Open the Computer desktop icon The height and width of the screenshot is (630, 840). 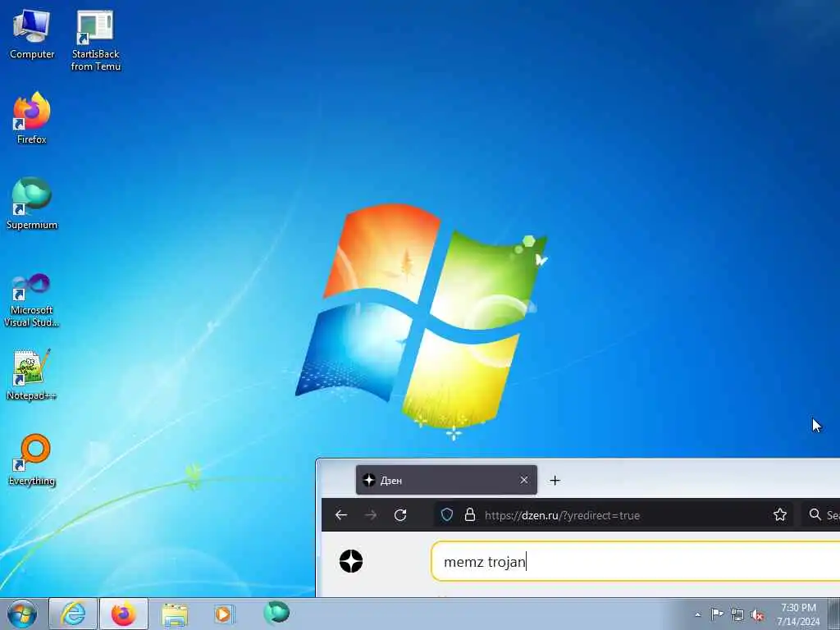[32, 34]
